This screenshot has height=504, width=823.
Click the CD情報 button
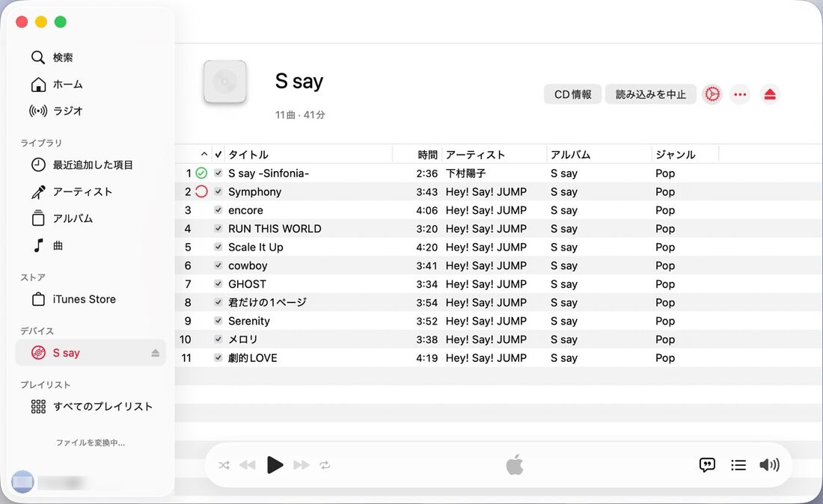(x=572, y=94)
